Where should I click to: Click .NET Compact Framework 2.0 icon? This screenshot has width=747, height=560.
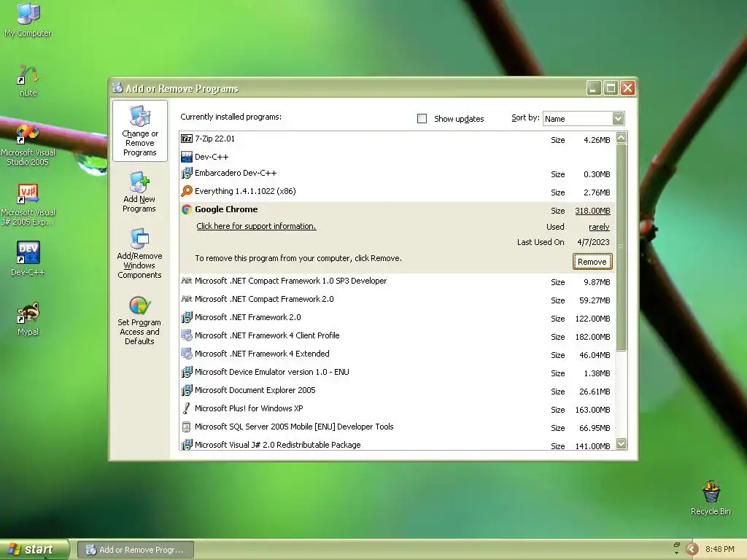187,299
